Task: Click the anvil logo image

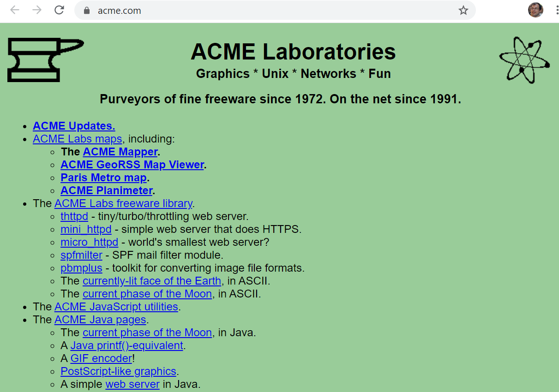Action: [x=45, y=60]
